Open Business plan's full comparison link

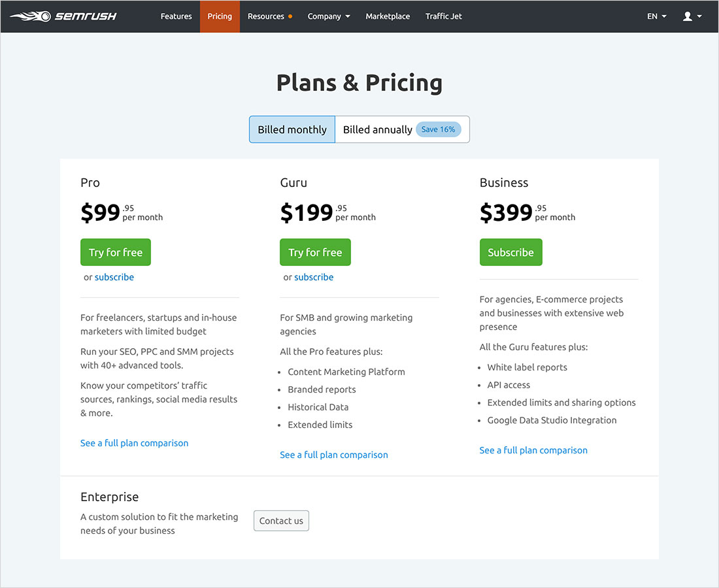coord(533,450)
